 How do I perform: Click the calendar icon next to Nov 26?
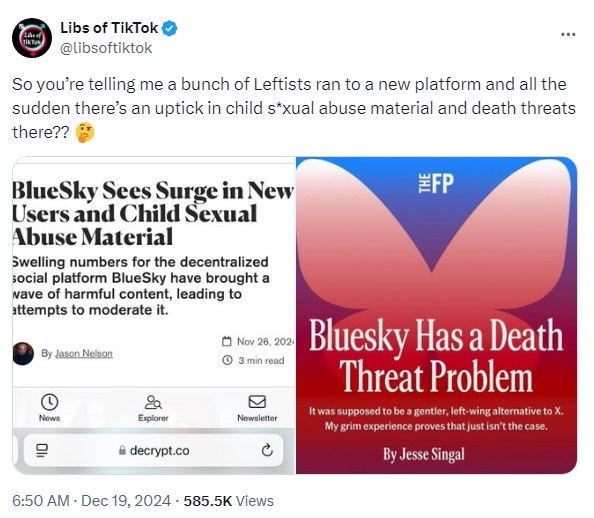tap(227, 341)
